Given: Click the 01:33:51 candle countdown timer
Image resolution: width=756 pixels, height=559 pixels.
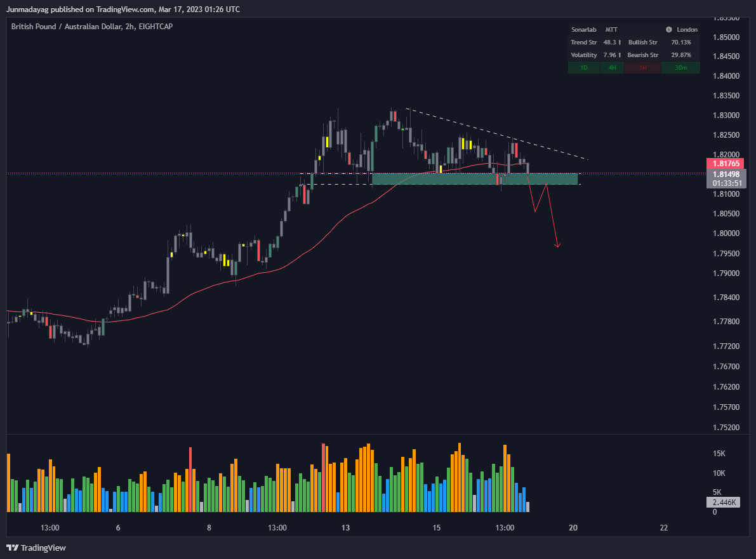Looking at the screenshot, I should point(727,183).
